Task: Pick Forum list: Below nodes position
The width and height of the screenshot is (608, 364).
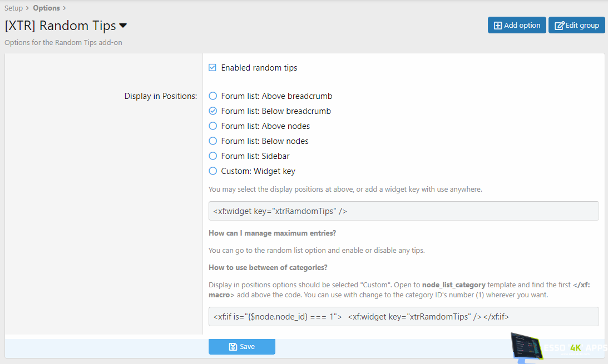Action: click(x=212, y=141)
